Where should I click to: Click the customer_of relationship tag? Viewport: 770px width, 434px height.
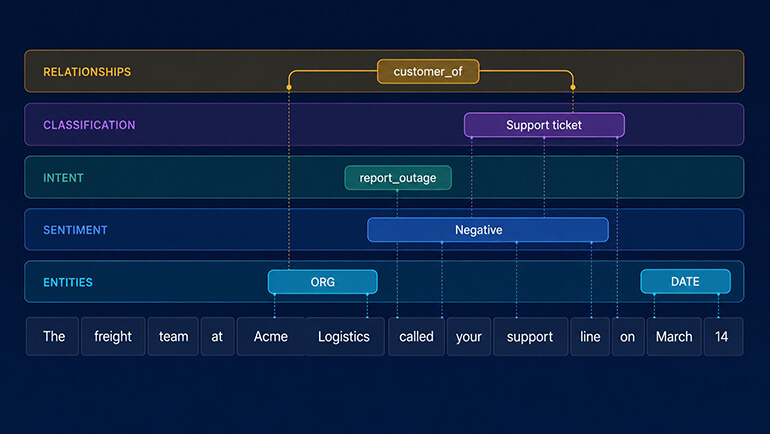coord(428,72)
